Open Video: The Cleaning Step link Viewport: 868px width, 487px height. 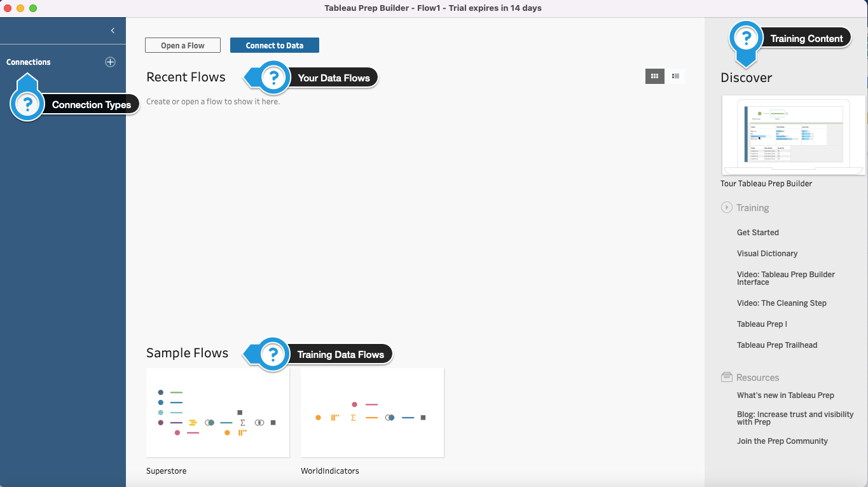tap(782, 303)
